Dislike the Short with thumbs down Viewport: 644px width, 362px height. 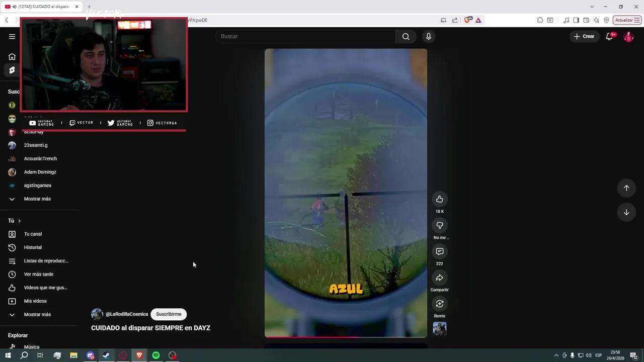click(440, 225)
